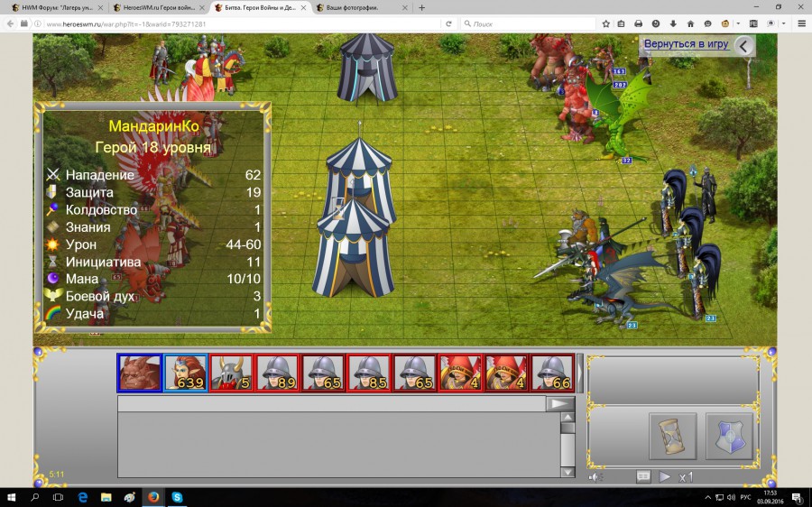This screenshot has width=812, height=507.
Task: Click the chat log scrollbar thumb
Action: point(567,428)
